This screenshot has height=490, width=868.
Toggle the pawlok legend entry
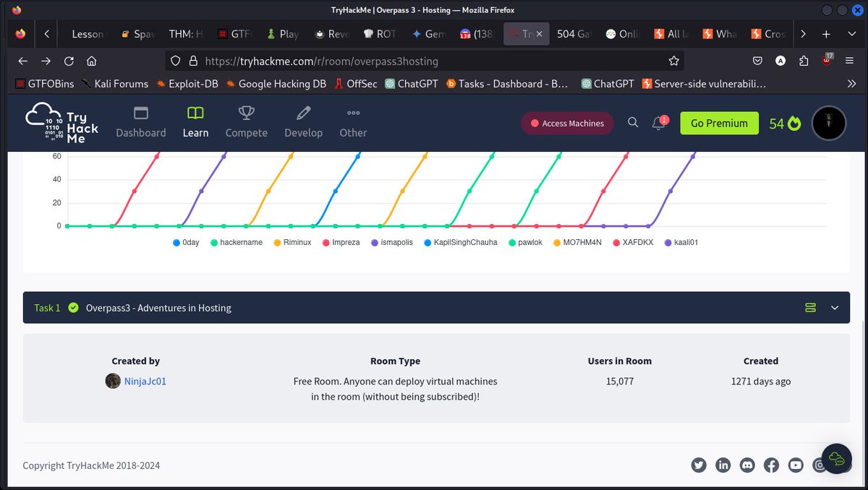pyautogui.click(x=526, y=242)
